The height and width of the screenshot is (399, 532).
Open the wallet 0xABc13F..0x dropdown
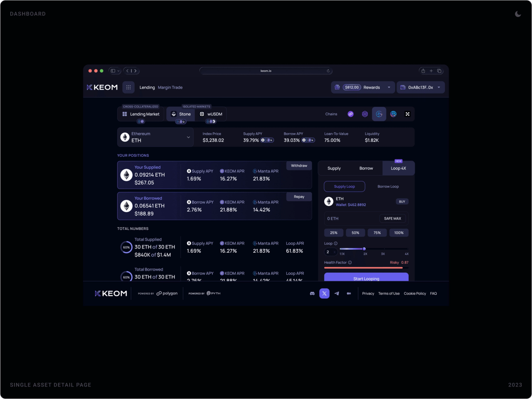(x=421, y=87)
